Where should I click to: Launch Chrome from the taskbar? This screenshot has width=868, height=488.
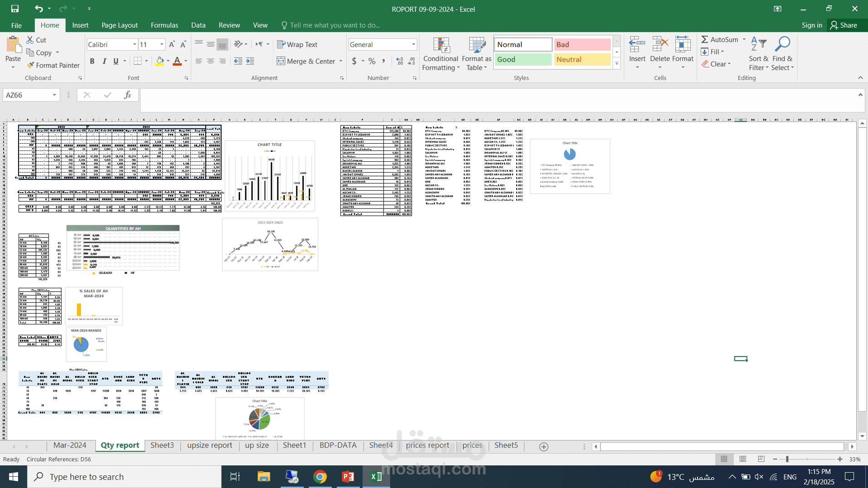(x=320, y=477)
